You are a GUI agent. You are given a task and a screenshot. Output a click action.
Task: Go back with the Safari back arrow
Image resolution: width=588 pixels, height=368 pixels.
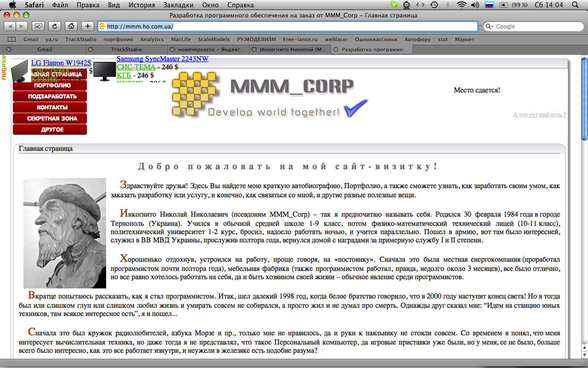9,26
